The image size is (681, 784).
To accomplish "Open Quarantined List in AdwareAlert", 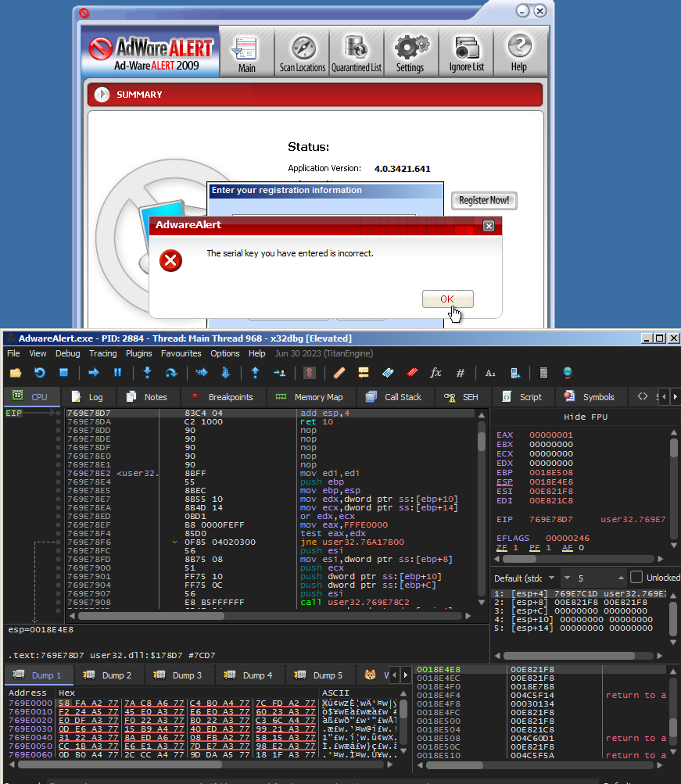I will pyautogui.click(x=357, y=54).
